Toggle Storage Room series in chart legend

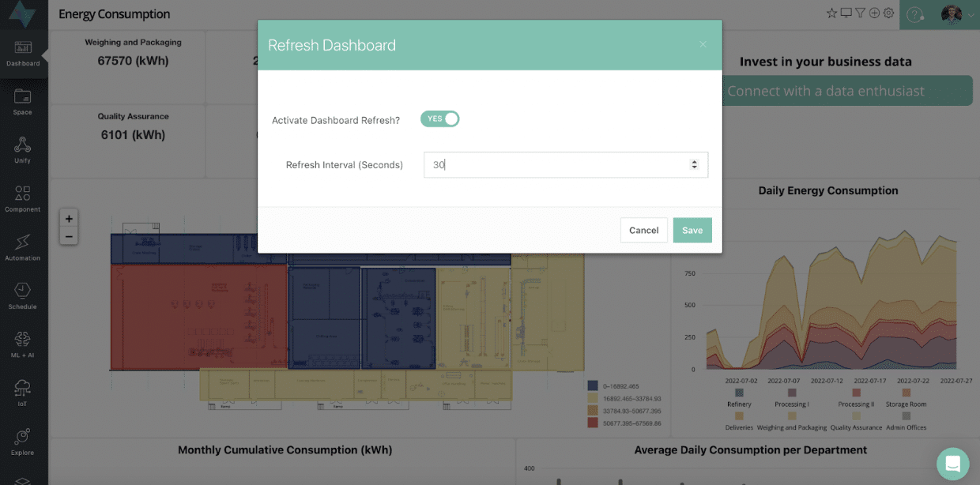(x=906, y=397)
